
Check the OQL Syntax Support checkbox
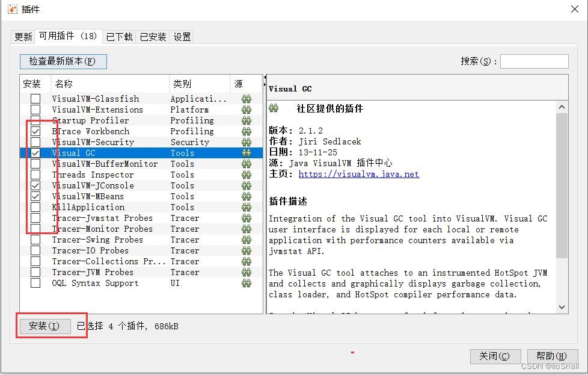(35, 283)
